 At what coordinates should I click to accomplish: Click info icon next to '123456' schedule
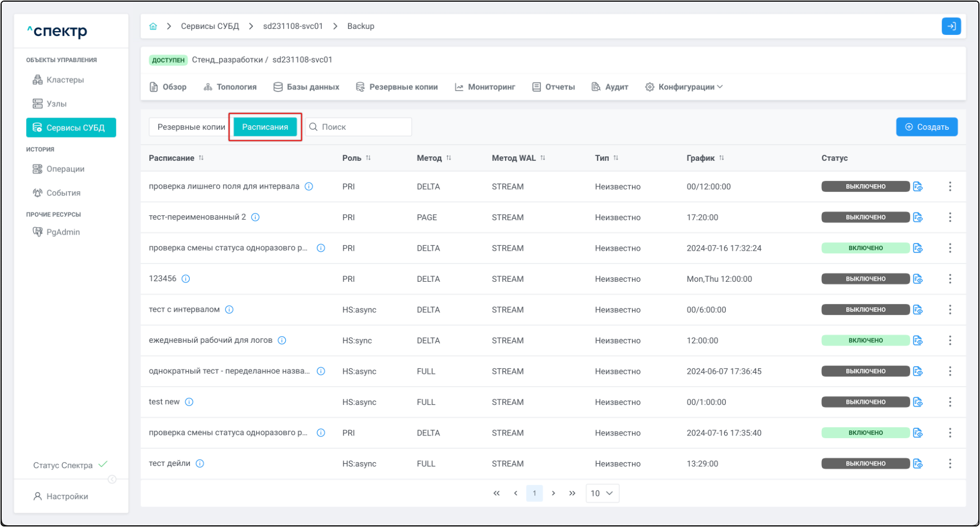[x=186, y=279]
